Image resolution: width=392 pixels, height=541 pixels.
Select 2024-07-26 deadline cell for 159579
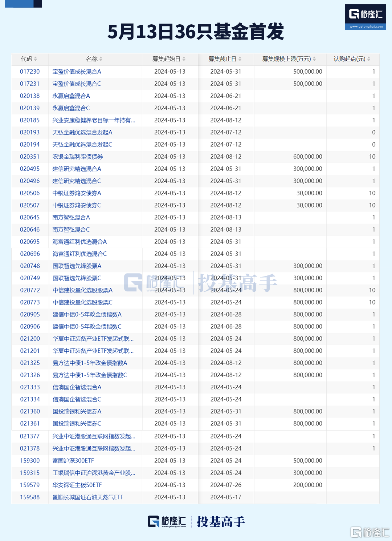(x=226, y=485)
